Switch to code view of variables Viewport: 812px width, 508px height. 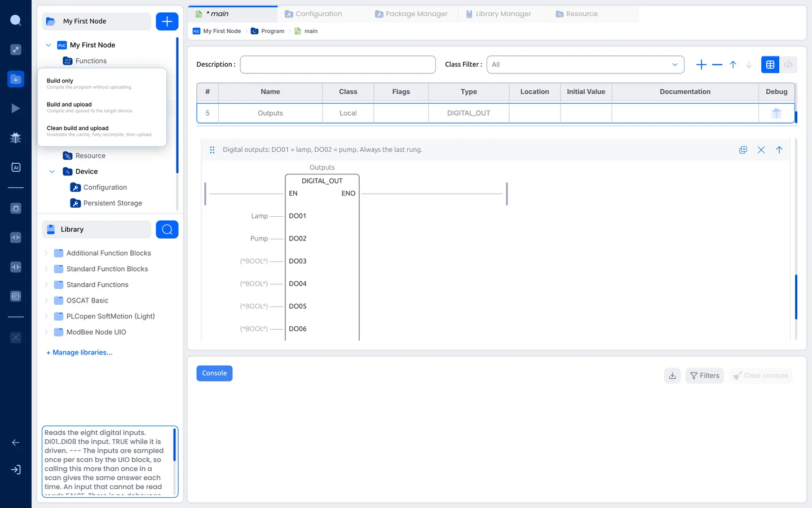(788, 65)
